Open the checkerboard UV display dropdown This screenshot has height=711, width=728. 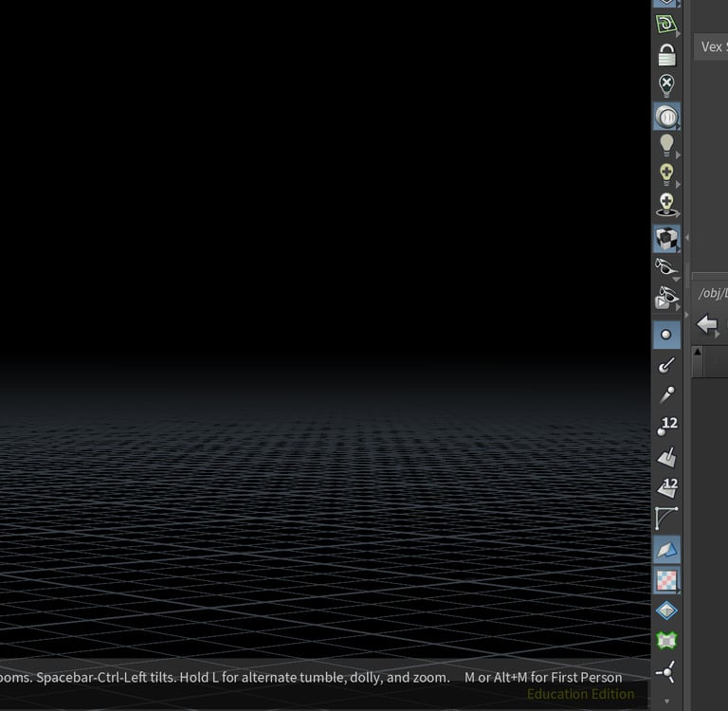point(666,580)
